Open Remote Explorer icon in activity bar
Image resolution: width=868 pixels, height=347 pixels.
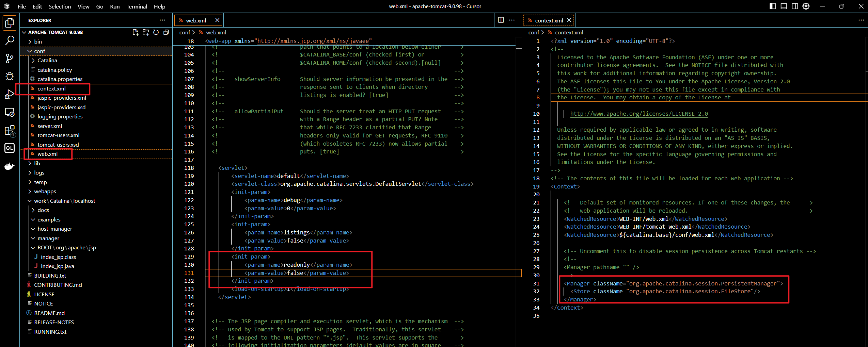(x=10, y=112)
